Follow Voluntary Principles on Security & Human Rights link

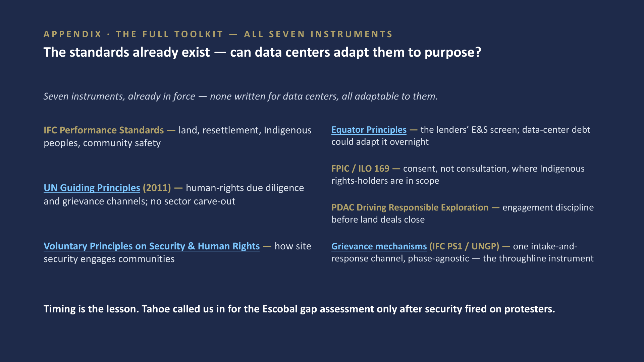152,246
